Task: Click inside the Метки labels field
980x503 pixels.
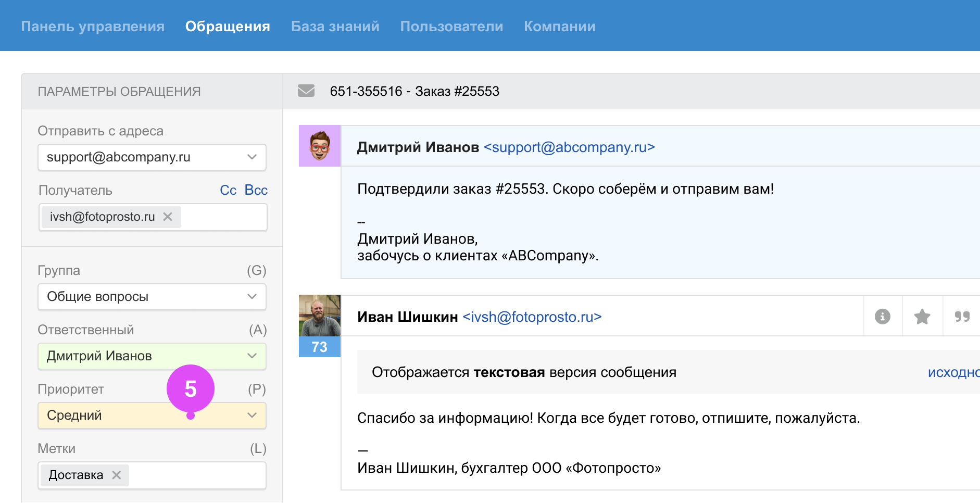Action: tap(198, 475)
